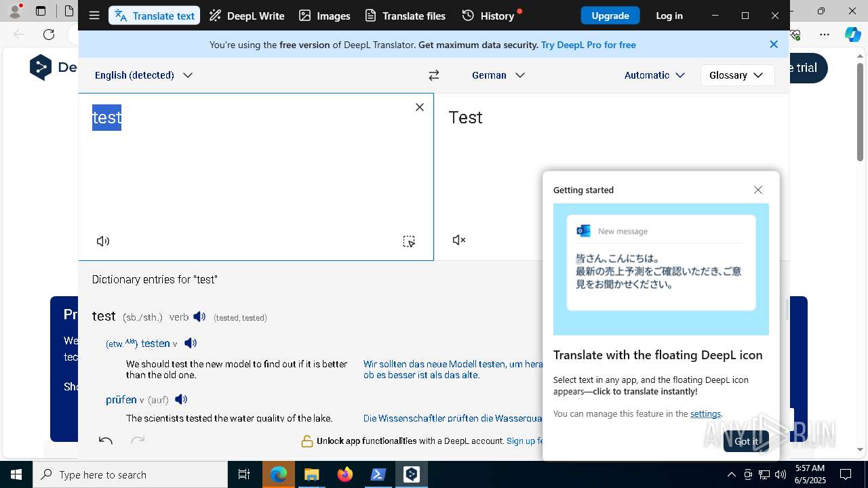Close the Getting started popup
868x488 pixels.
[x=758, y=190]
